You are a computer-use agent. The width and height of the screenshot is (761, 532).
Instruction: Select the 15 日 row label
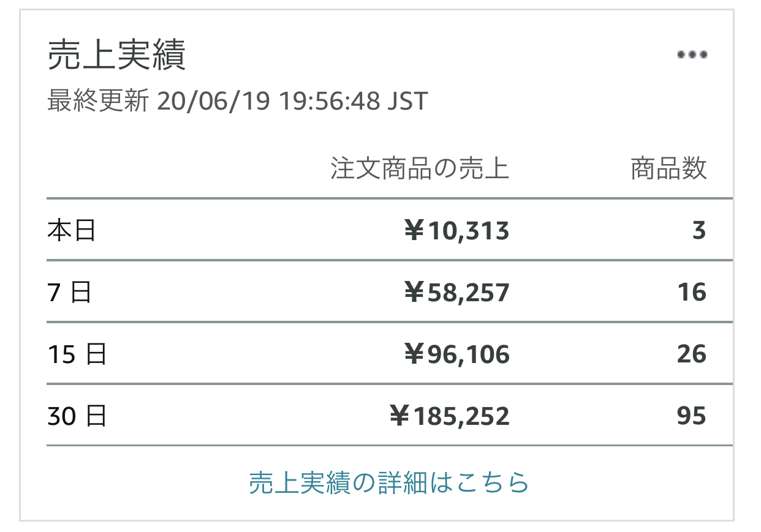point(77,354)
